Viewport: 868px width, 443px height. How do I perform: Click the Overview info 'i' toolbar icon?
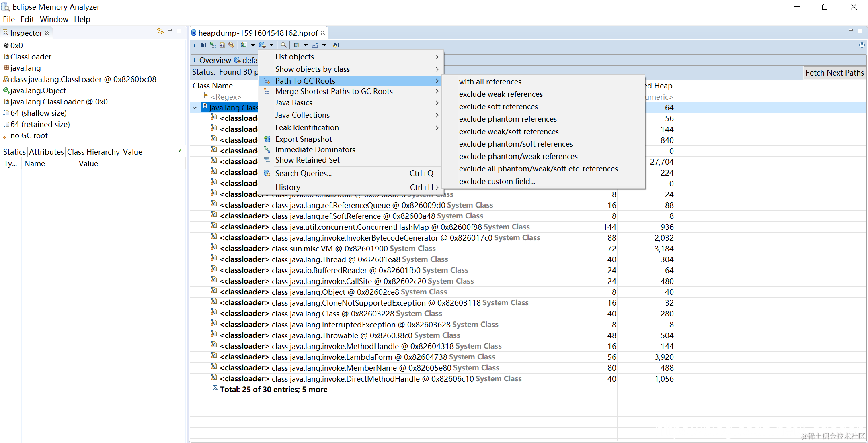tap(194, 45)
